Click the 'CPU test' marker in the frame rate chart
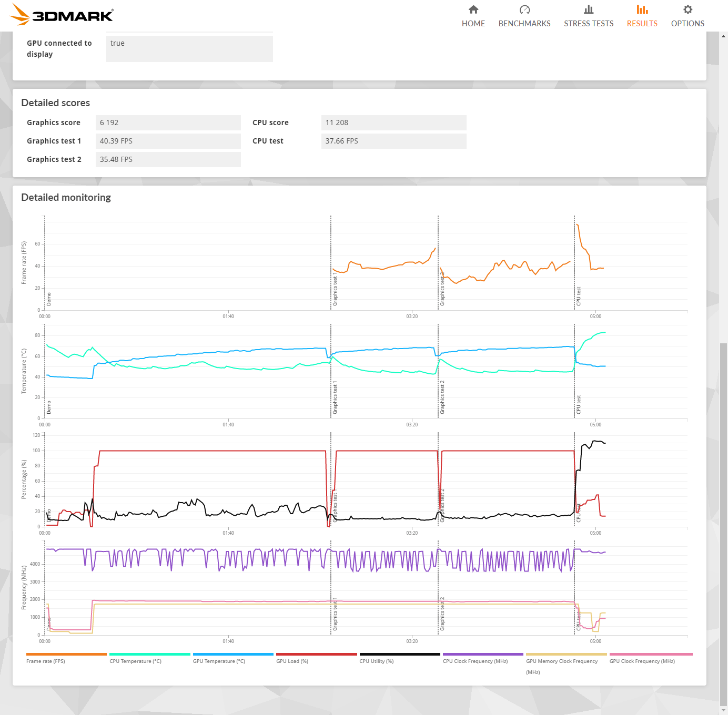 [x=579, y=296]
